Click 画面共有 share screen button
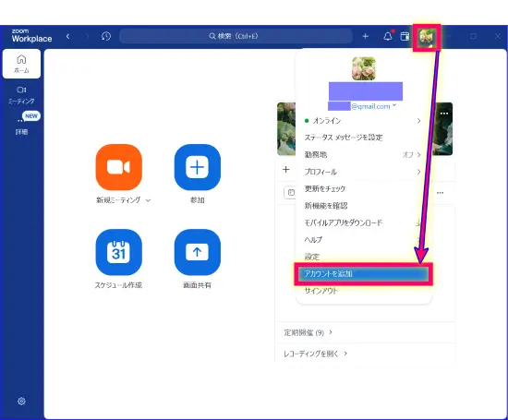The height and width of the screenshot is (420, 508). (x=198, y=252)
